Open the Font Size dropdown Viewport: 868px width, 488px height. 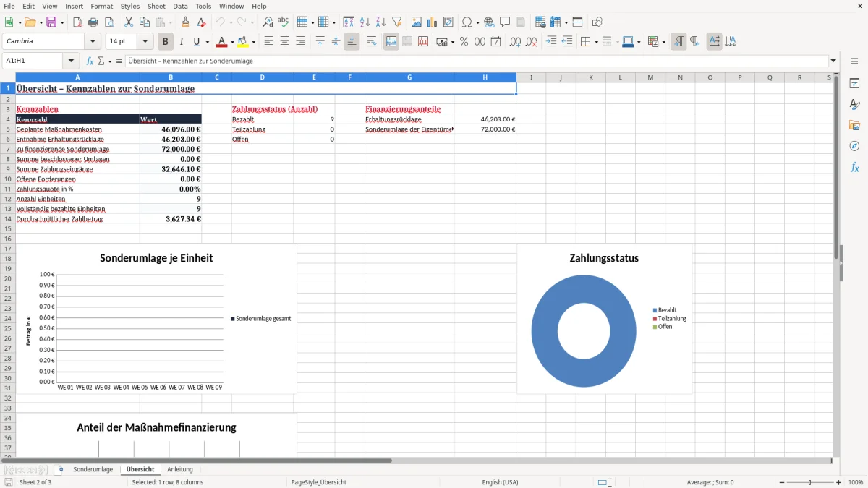tap(145, 42)
